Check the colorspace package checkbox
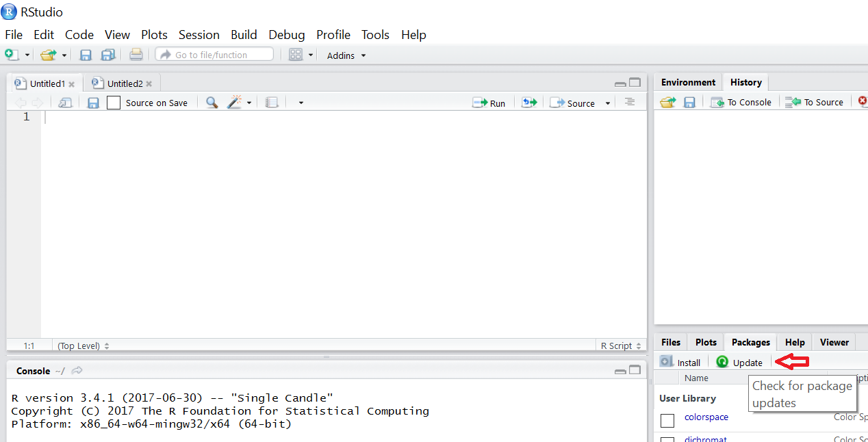 (x=667, y=420)
